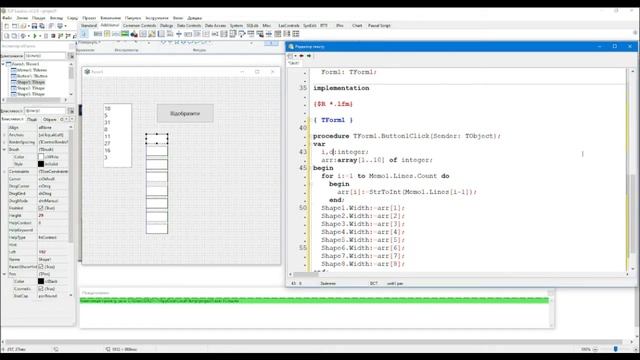Image resolution: width=640 pixels, height=360 pixels.
Task: Expand the Constraints property
Action: coord(4,171)
